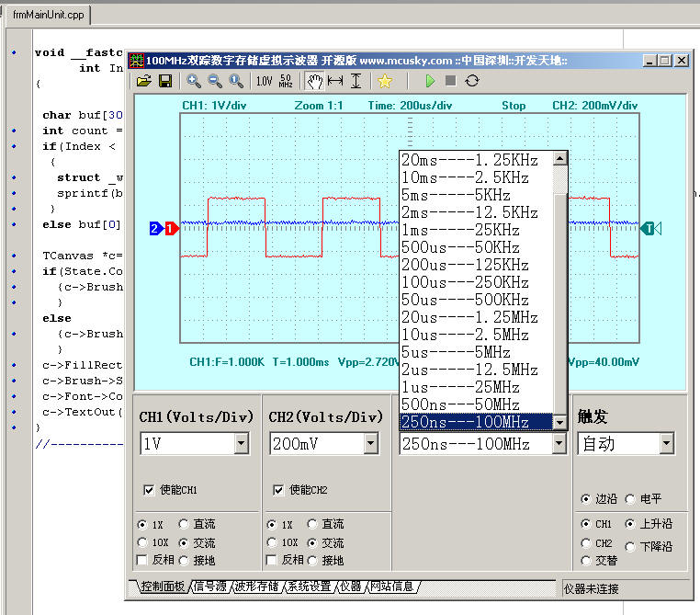Select trigger source CH2 radio button

586,543
